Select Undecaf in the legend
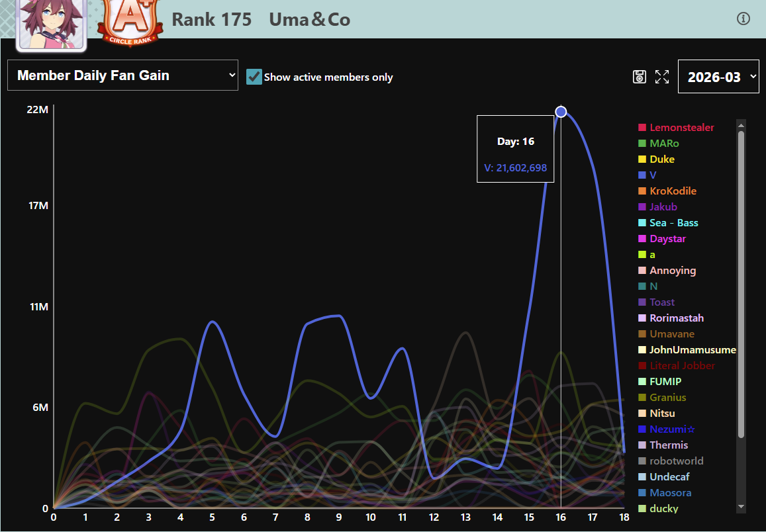Image resolution: width=766 pixels, height=532 pixels. coord(664,477)
